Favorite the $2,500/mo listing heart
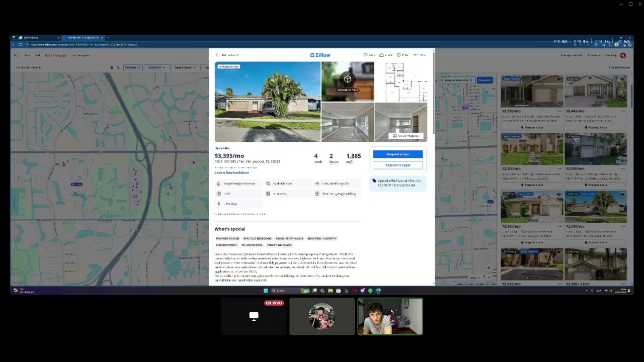The image size is (644, 362). pyautogui.click(x=558, y=137)
